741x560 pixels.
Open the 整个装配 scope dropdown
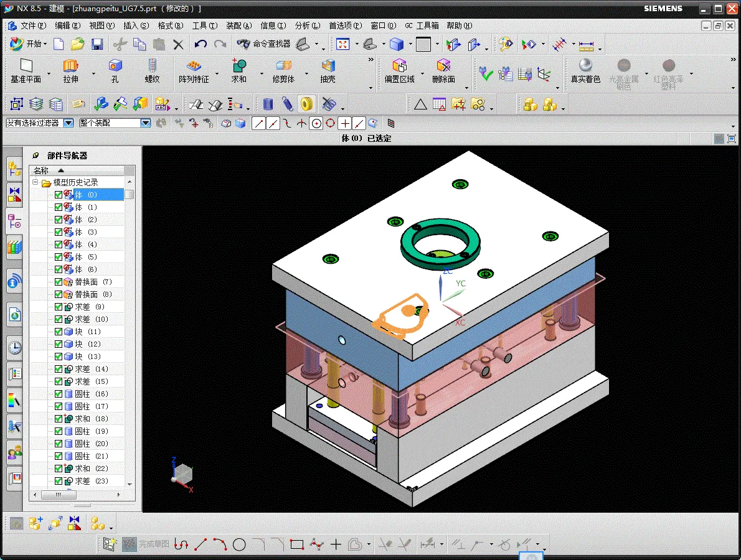[x=146, y=123]
